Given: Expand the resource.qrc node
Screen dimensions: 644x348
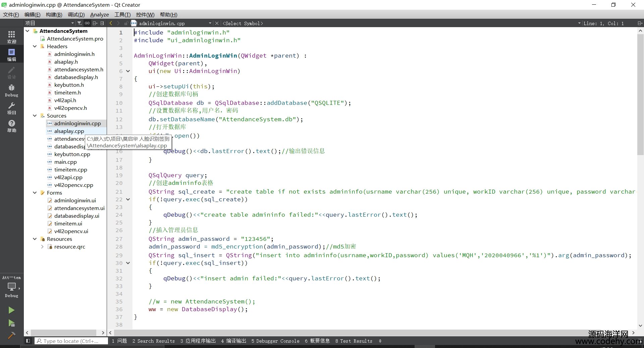Looking at the screenshot, I should point(42,247).
